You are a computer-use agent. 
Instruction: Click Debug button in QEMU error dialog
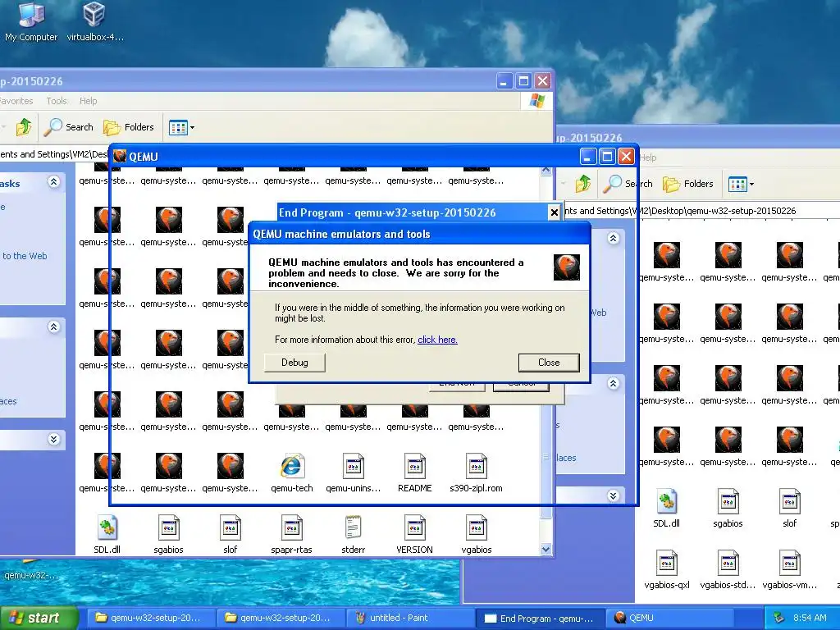point(294,363)
